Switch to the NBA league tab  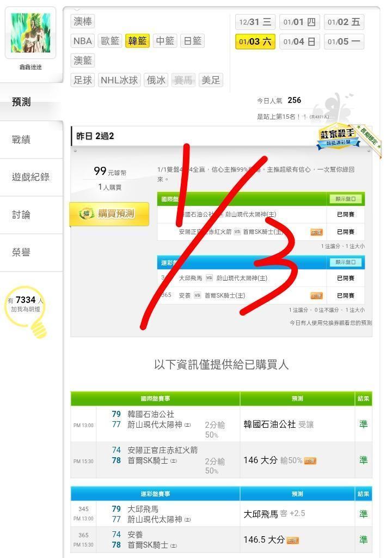pos(83,41)
